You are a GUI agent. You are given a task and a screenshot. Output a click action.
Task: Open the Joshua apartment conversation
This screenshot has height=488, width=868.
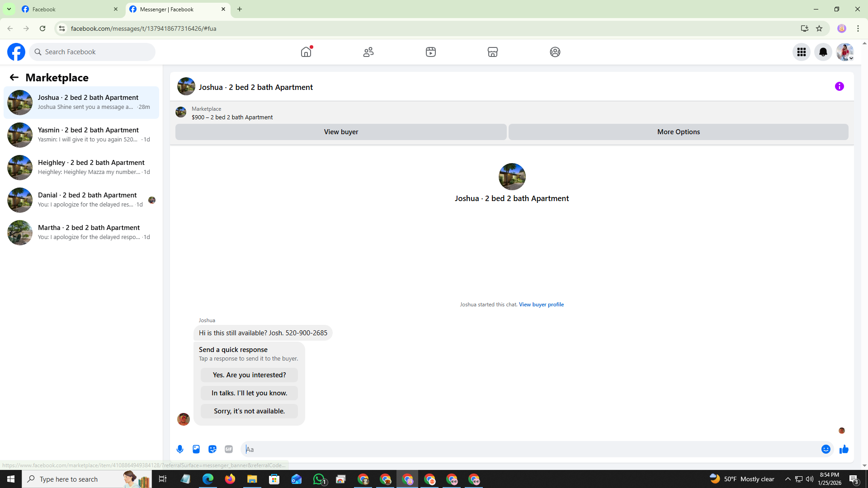(x=81, y=103)
